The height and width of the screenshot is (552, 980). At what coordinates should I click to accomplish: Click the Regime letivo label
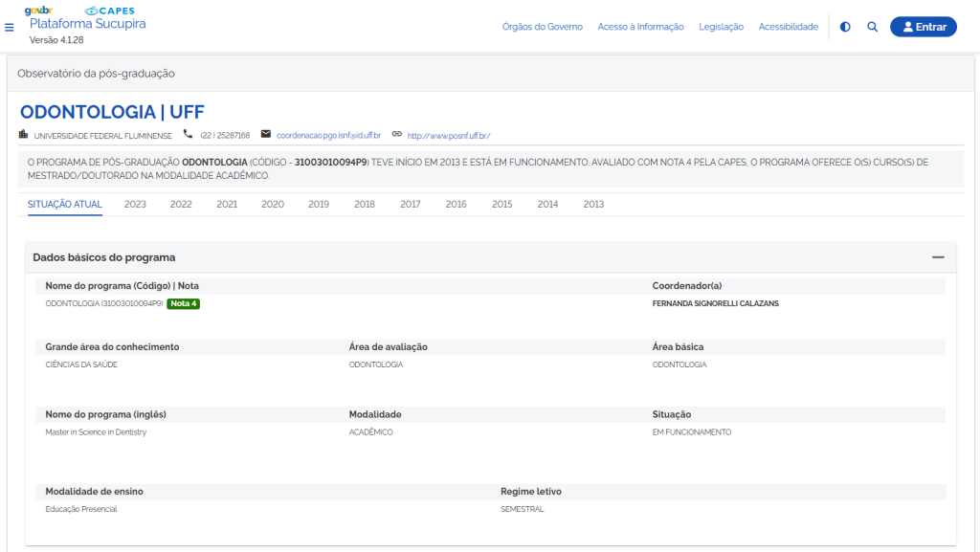(530, 492)
